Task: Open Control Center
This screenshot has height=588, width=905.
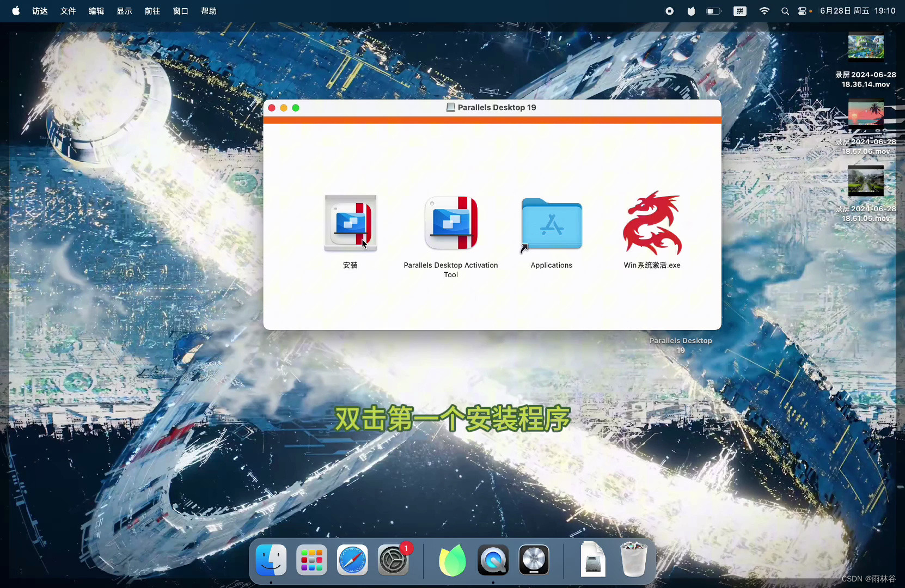Action: [x=803, y=11]
